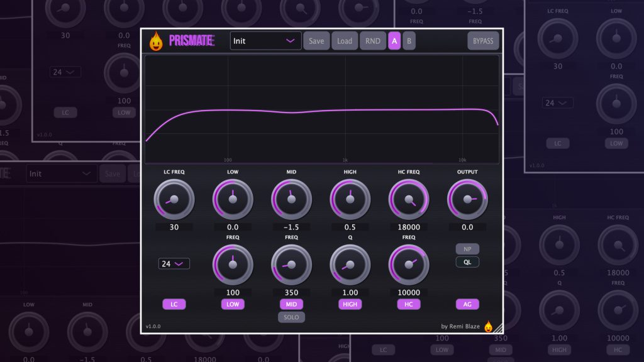Click the HIGH gain value 0.5
The image size is (644, 362).
coord(350,227)
